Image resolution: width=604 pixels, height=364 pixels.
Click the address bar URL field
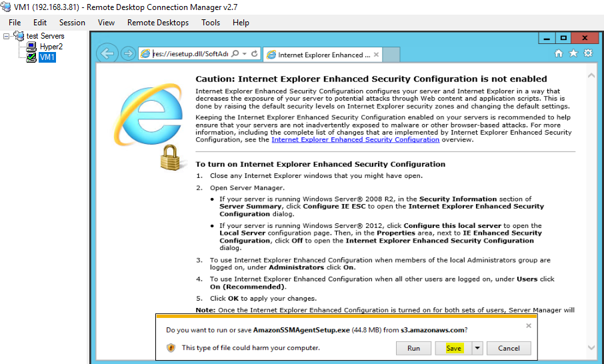pyautogui.click(x=190, y=54)
